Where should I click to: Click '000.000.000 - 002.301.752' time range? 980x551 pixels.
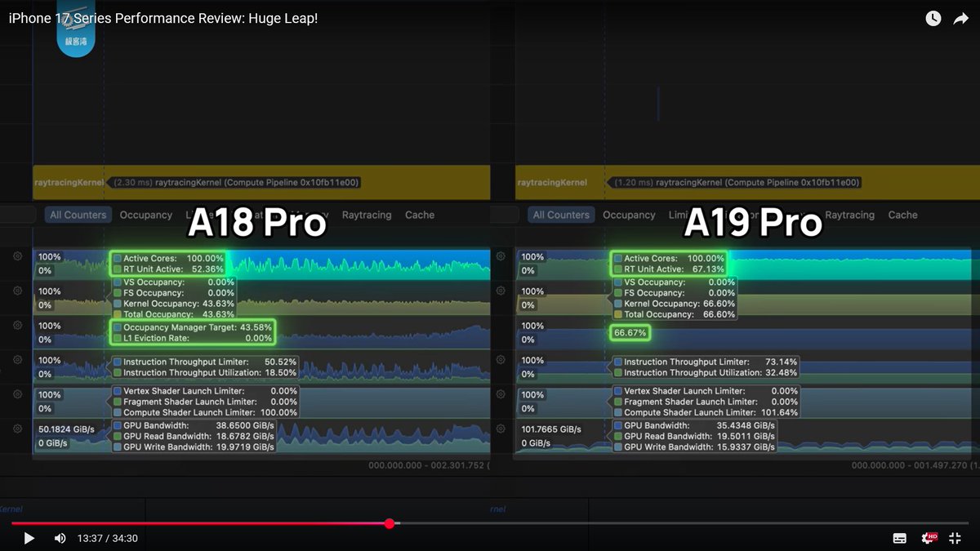click(x=429, y=465)
